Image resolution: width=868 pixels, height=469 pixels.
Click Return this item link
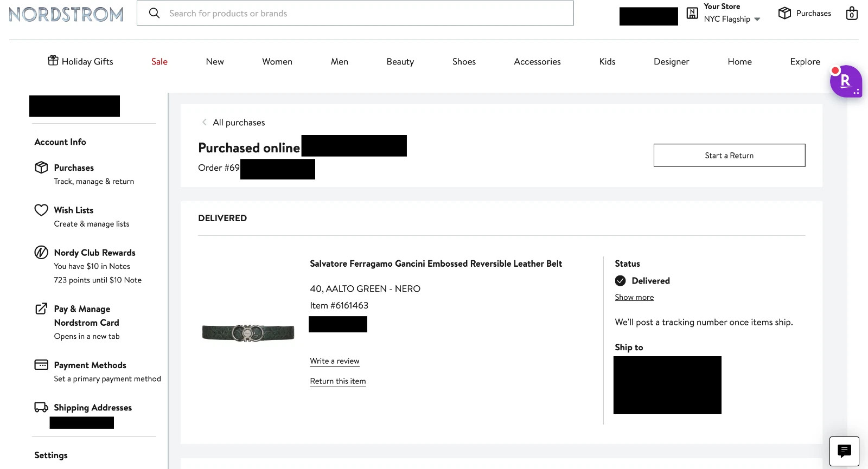coord(338,381)
